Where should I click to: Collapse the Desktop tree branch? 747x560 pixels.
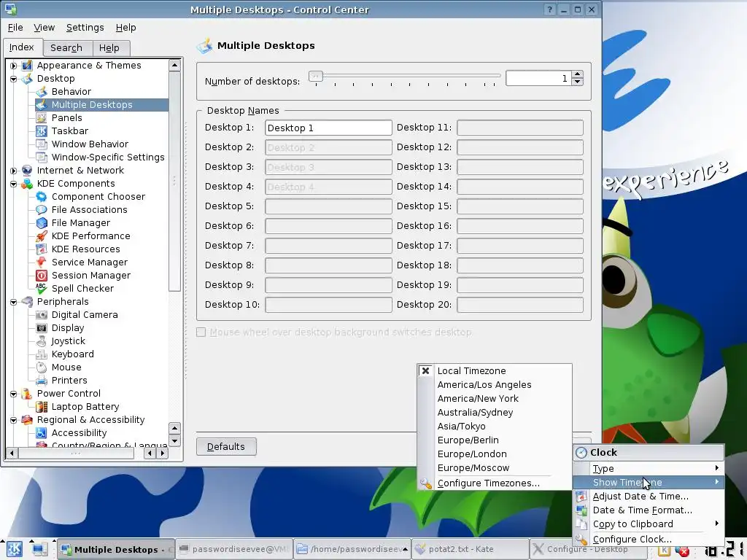coord(13,79)
